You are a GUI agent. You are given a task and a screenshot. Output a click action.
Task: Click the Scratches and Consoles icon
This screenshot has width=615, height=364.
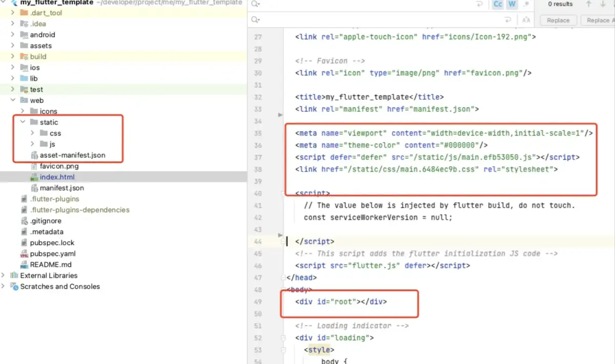(x=14, y=287)
